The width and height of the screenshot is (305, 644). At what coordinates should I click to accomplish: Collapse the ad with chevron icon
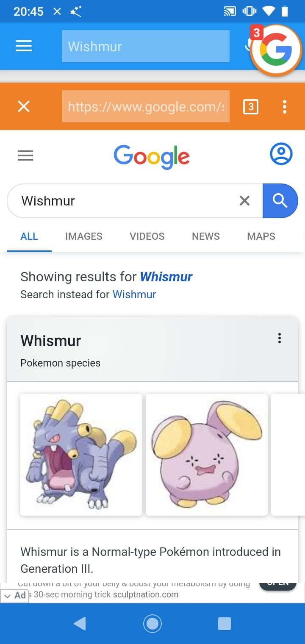[x=7, y=596]
